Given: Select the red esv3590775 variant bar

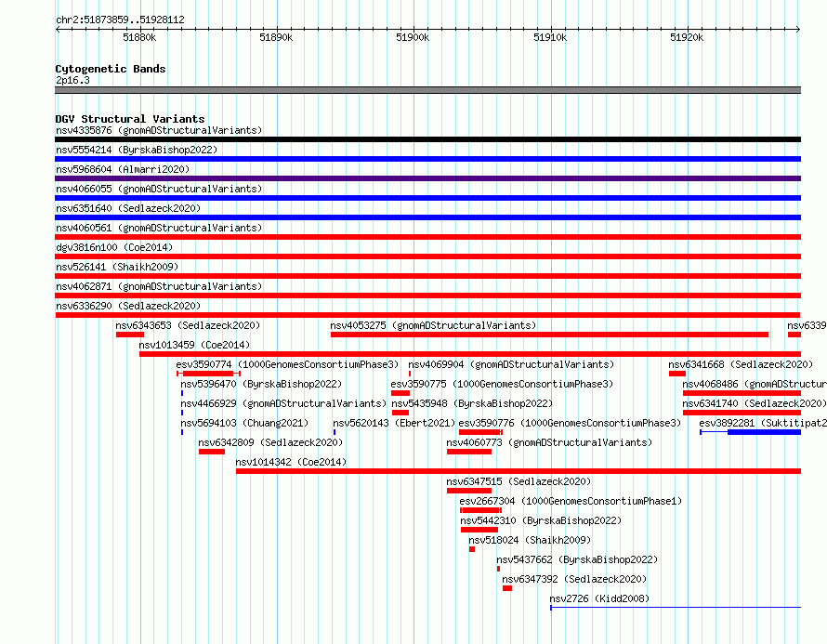Looking at the screenshot, I should tap(400, 393).
